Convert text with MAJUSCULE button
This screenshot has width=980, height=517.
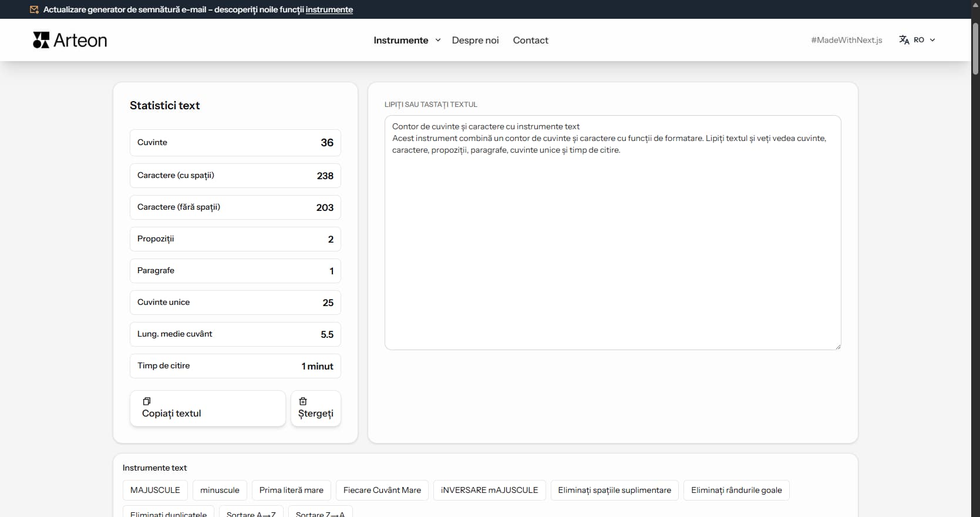coord(155,490)
